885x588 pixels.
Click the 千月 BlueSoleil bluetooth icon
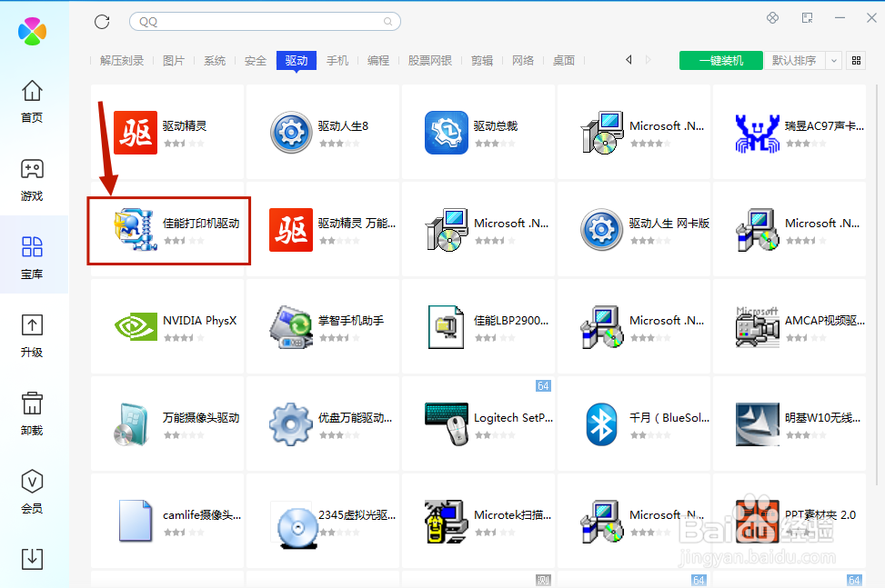[x=601, y=424]
